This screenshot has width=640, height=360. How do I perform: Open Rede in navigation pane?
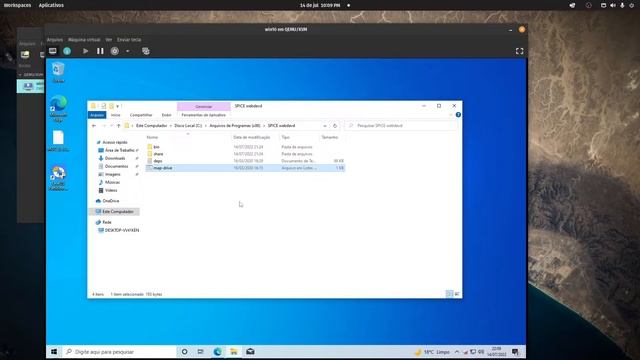click(107, 222)
